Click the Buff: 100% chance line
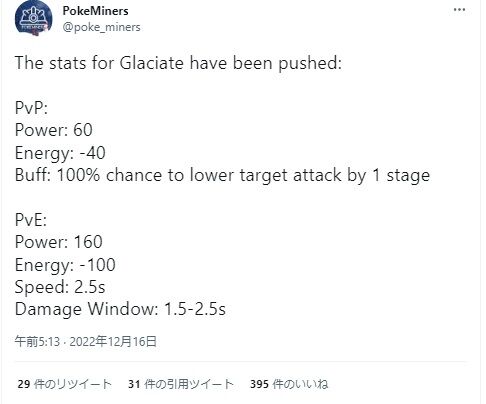The width and height of the screenshot is (486, 404). (x=222, y=175)
